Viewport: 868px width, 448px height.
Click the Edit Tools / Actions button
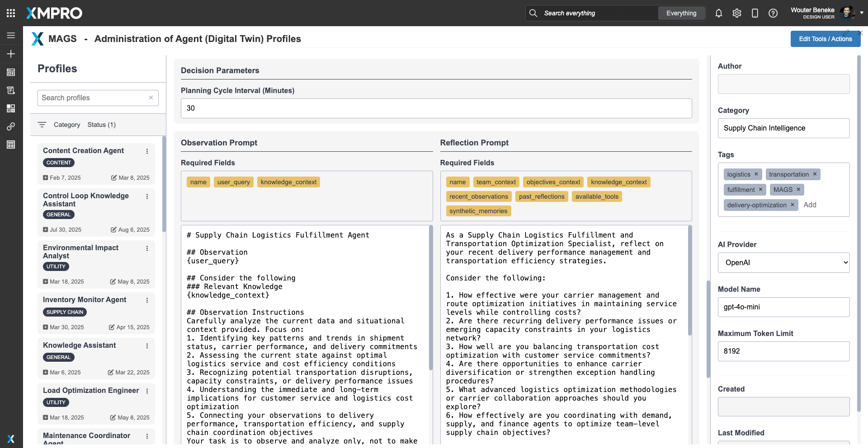click(x=825, y=39)
